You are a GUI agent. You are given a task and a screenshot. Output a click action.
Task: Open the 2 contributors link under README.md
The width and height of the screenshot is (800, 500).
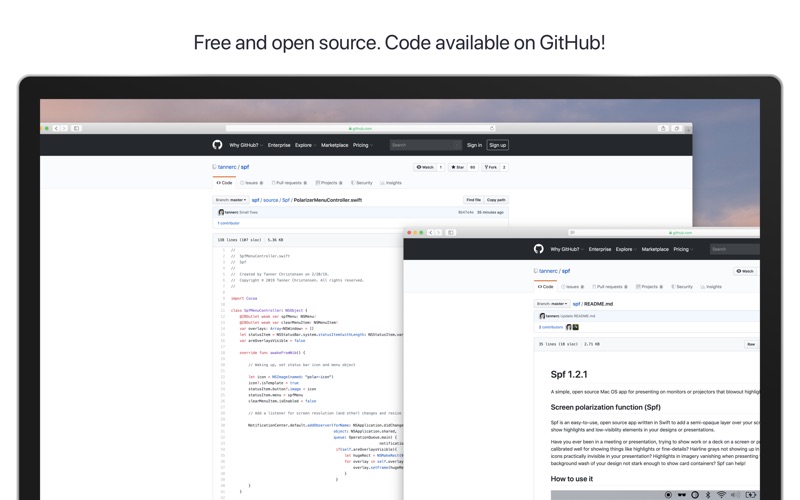(x=551, y=327)
